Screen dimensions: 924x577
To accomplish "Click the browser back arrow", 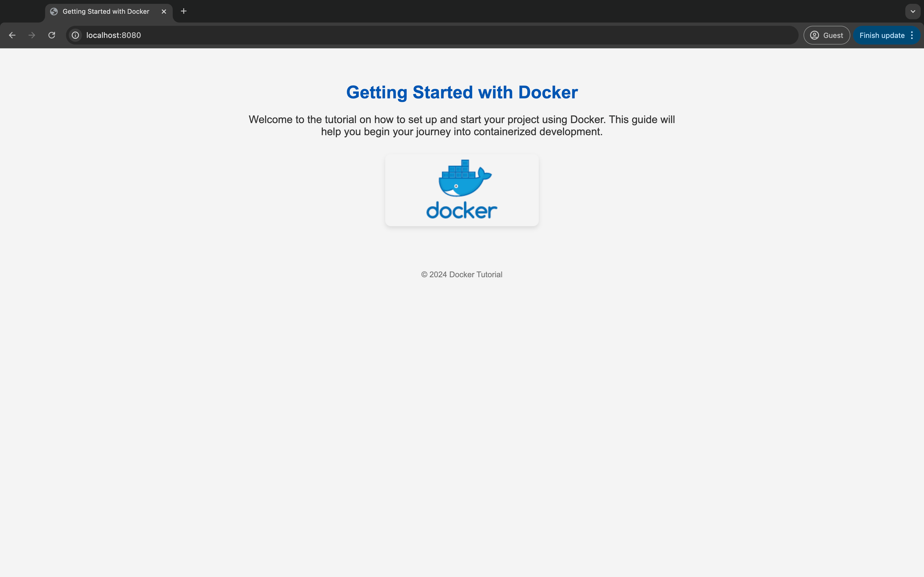I will click(x=13, y=35).
